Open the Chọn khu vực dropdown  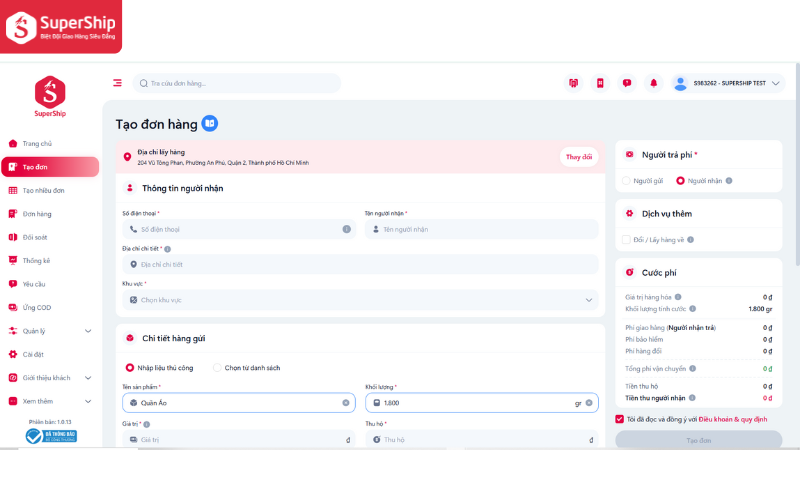360,300
